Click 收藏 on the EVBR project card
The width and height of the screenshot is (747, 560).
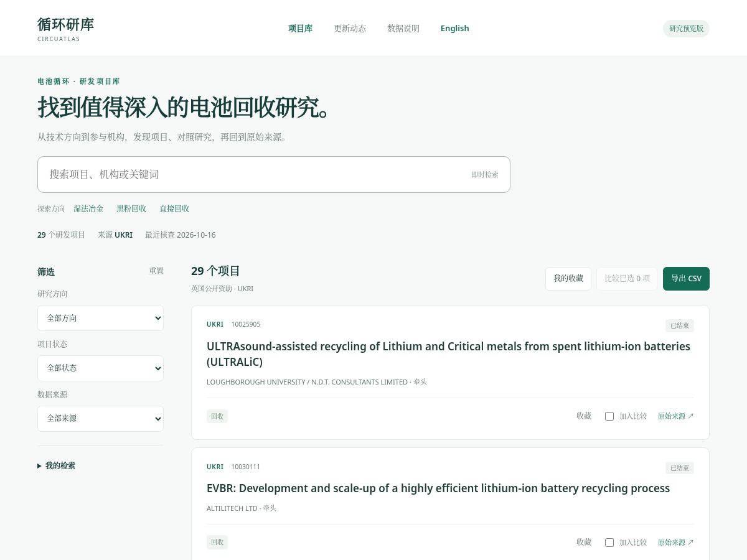pos(584,543)
